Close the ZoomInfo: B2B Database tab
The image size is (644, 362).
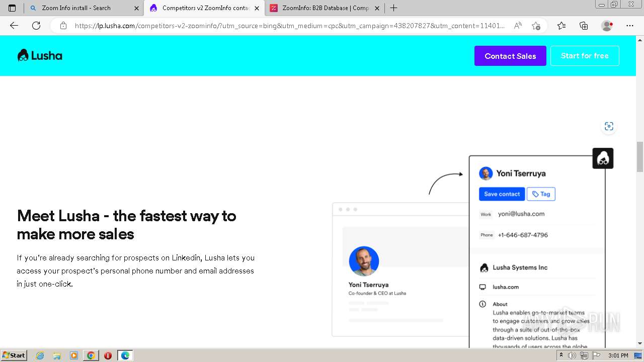(377, 8)
